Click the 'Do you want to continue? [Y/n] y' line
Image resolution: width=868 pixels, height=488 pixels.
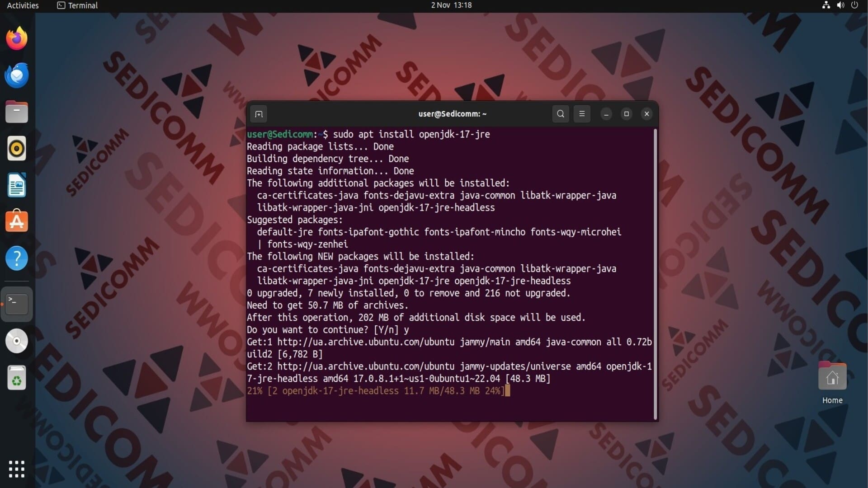[328, 330]
